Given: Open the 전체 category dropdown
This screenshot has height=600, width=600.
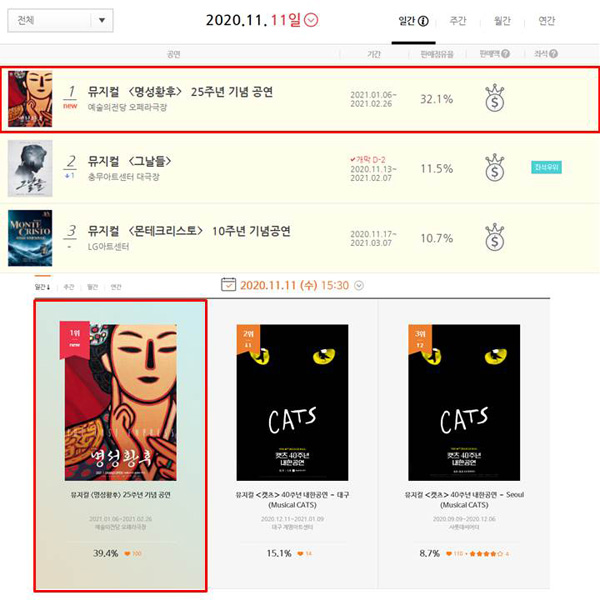Looking at the screenshot, I should [60, 20].
